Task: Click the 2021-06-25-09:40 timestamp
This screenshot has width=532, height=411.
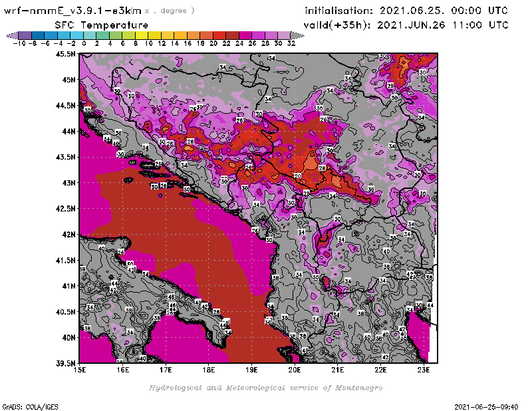Action: pos(486,407)
